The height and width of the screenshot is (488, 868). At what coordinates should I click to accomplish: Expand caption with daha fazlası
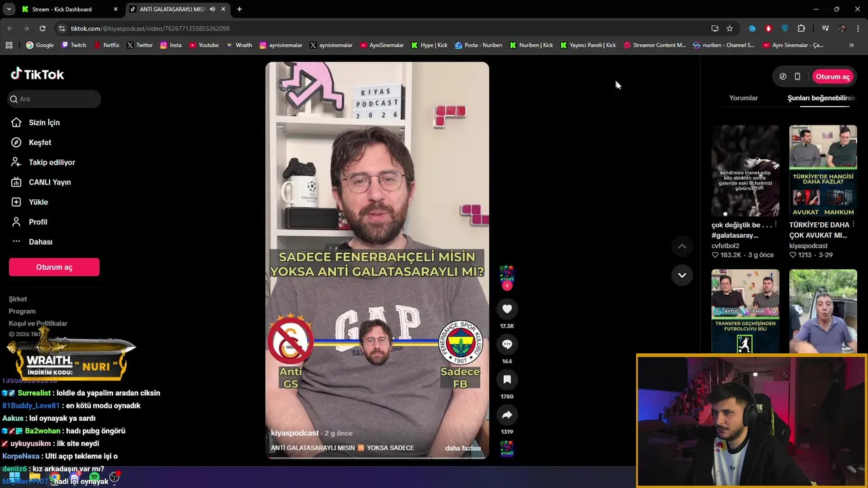pyautogui.click(x=463, y=448)
